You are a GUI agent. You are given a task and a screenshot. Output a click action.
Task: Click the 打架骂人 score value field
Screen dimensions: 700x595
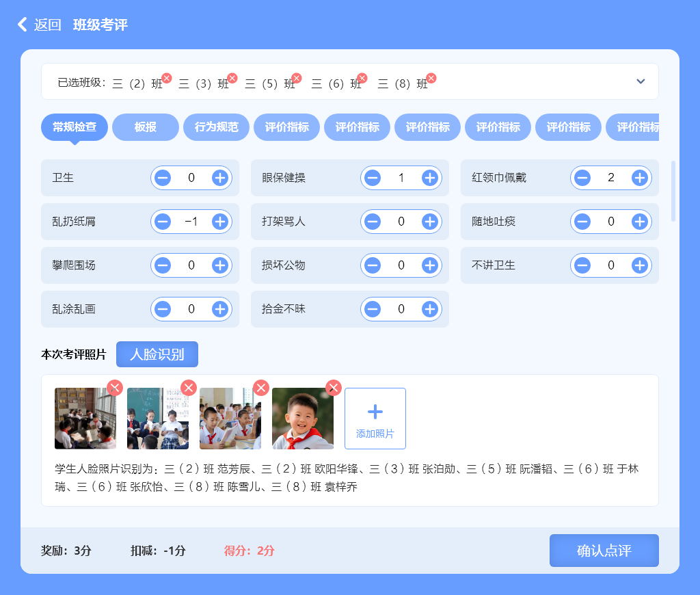401,222
